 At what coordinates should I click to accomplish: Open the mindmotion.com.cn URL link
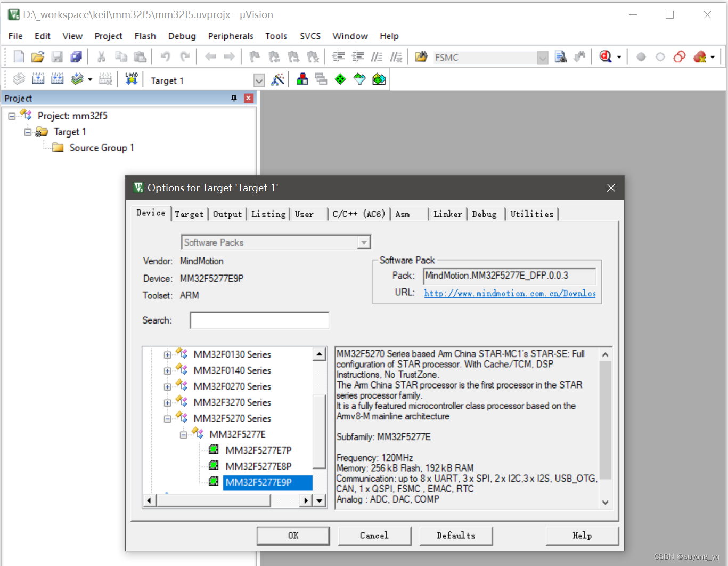(x=510, y=293)
